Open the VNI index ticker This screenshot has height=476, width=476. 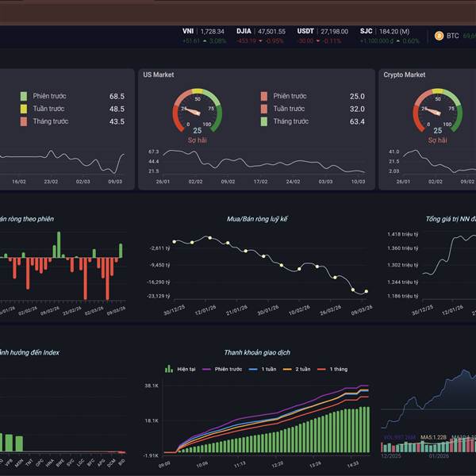pyautogui.click(x=203, y=31)
